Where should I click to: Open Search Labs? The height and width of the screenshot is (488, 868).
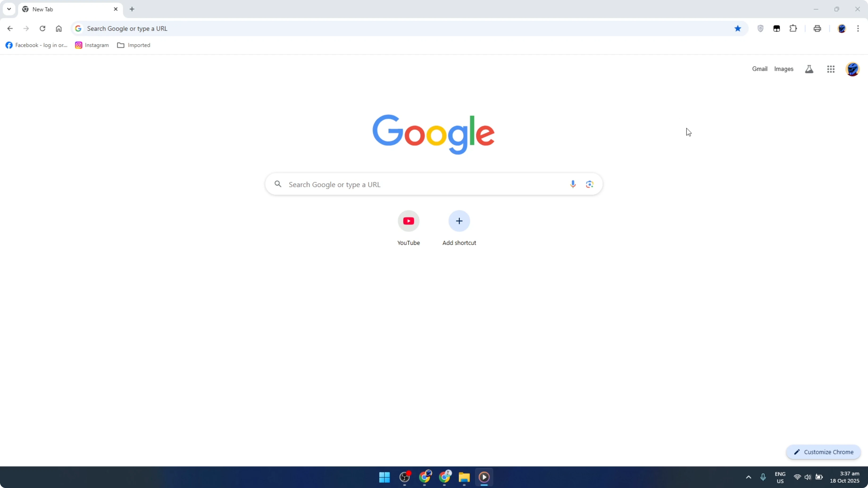tap(809, 69)
